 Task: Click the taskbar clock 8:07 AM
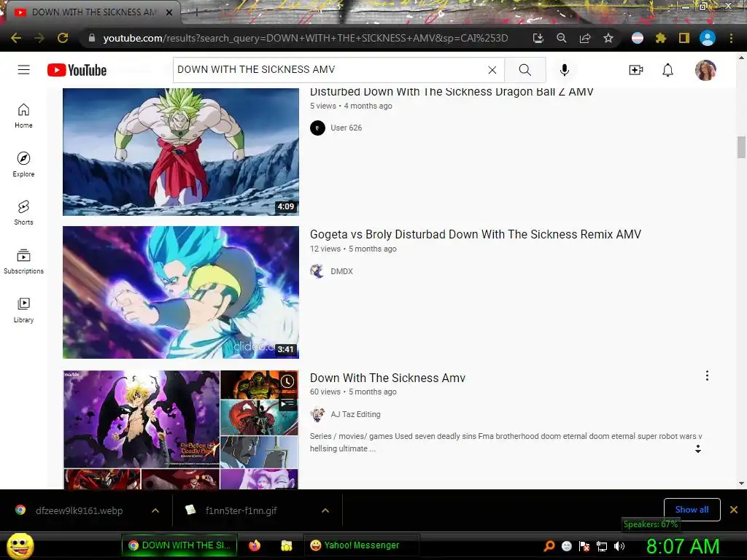coord(683,546)
